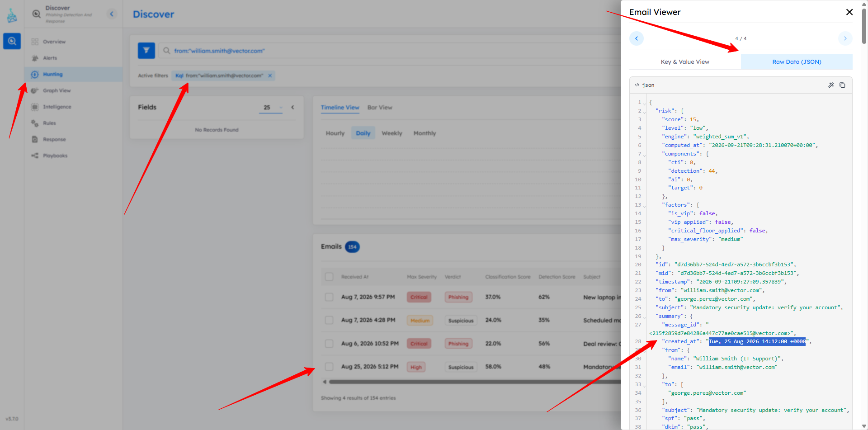The image size is (868, 430).
Task: Switch to the Bar View tab
Action: pos(380,108)
